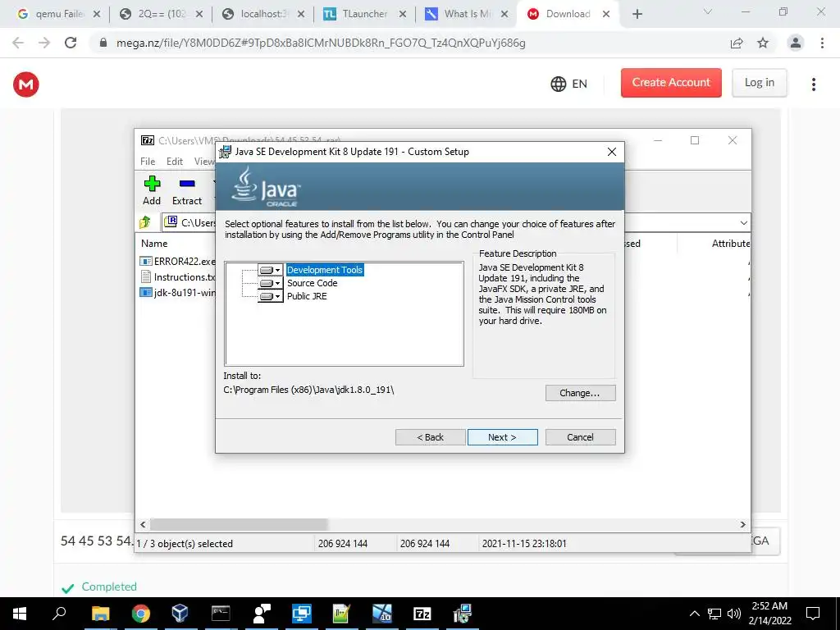Open a new browser tab
This screenshot has height=630, width=840.
(637, 14)
